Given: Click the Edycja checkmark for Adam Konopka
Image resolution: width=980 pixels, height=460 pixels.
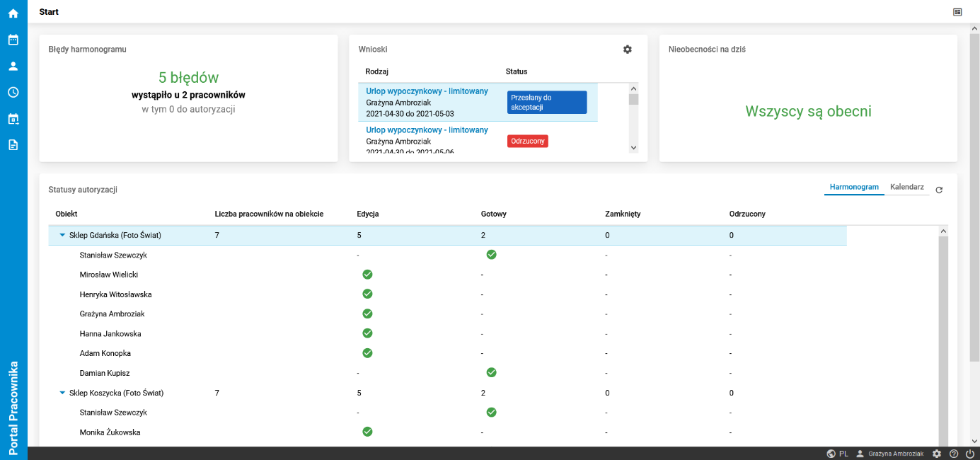Looking at the screenshot, I should click(x=367, y=352).
